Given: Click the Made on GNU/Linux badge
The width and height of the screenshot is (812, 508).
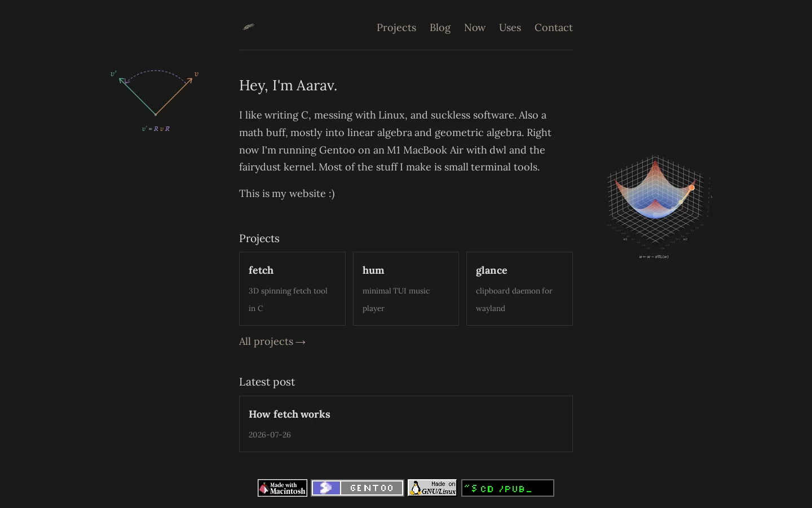Looking at the screenshot, I should 433,488.
